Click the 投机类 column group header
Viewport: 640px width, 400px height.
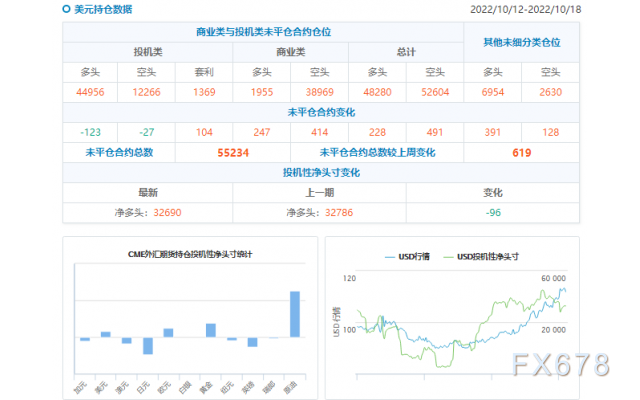148,52
